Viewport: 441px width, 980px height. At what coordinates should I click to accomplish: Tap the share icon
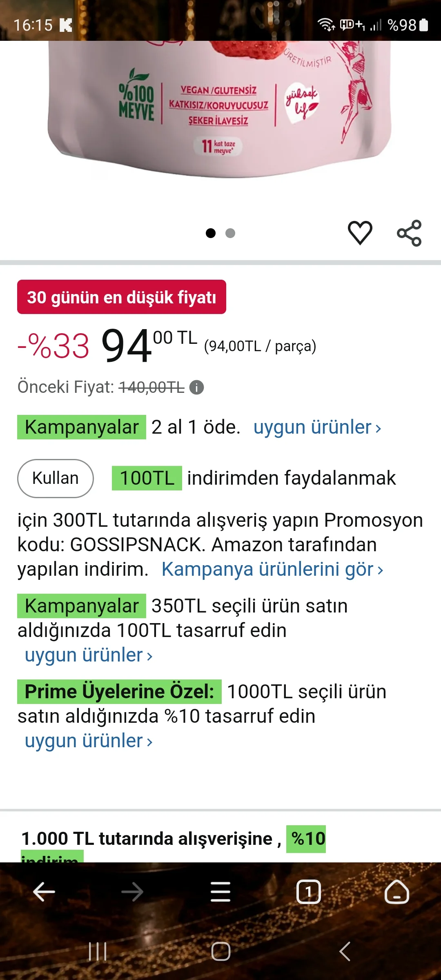tap(409, 233)
